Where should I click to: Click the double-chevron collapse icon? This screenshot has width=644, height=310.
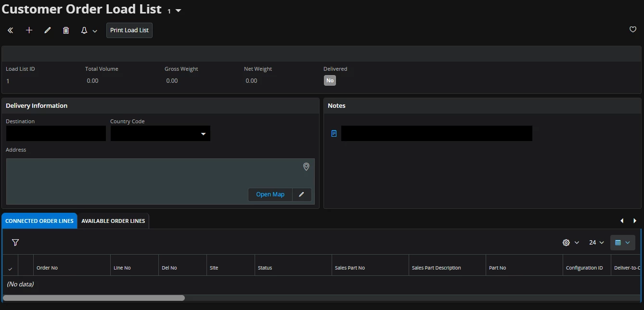[10, 30]
